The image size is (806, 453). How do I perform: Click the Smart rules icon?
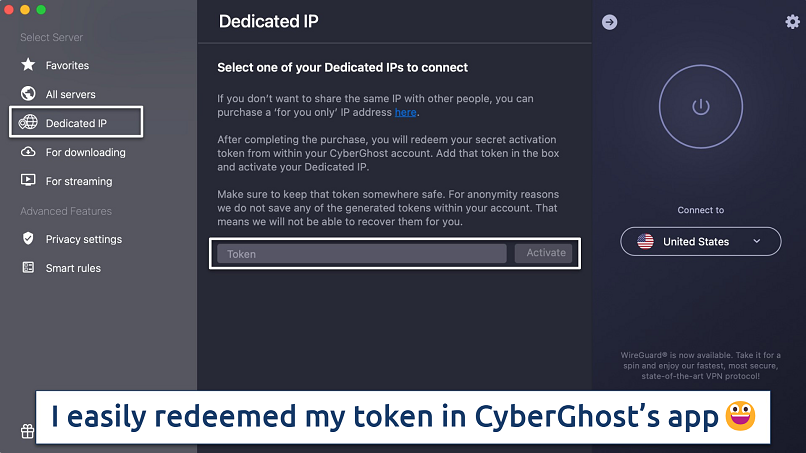[x=28, y=268]
